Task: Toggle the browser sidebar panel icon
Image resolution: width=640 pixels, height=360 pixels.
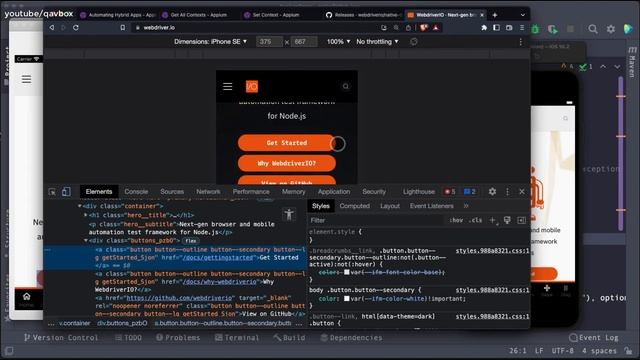Action: click(x=496, y=27)
